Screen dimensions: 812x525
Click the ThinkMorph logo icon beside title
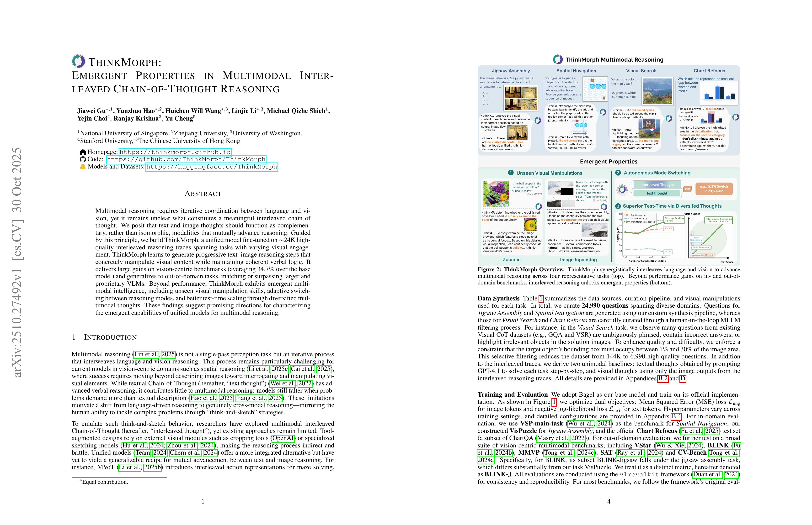[79, 61]
